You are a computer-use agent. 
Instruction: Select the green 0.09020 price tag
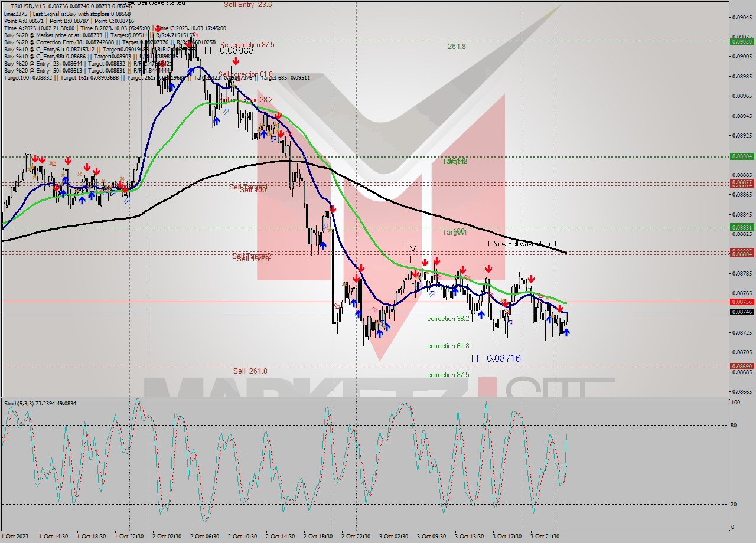coord(742,41)
